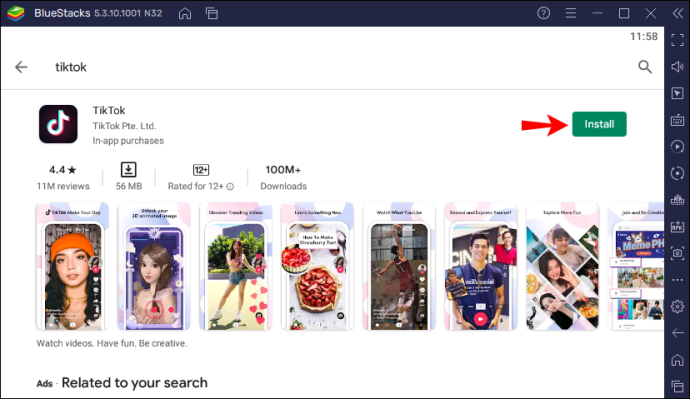690x399 pixels.
Task: Open the TikTok app icon
Action: tap(58, 124)
